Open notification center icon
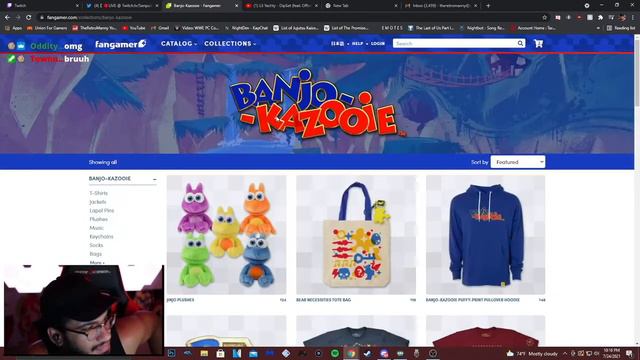Viewport: 640px width, 360px height. point(629,353)
